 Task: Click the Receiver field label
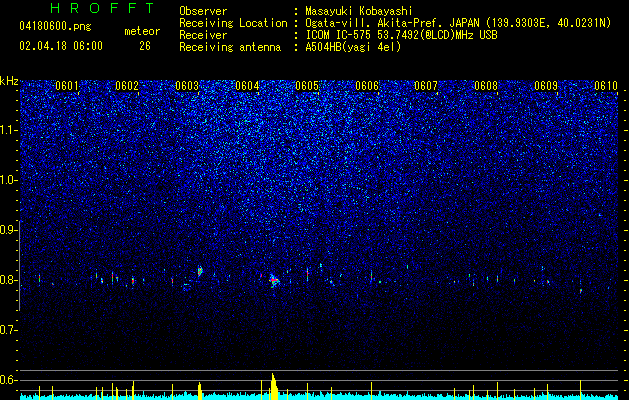[203, 35]
